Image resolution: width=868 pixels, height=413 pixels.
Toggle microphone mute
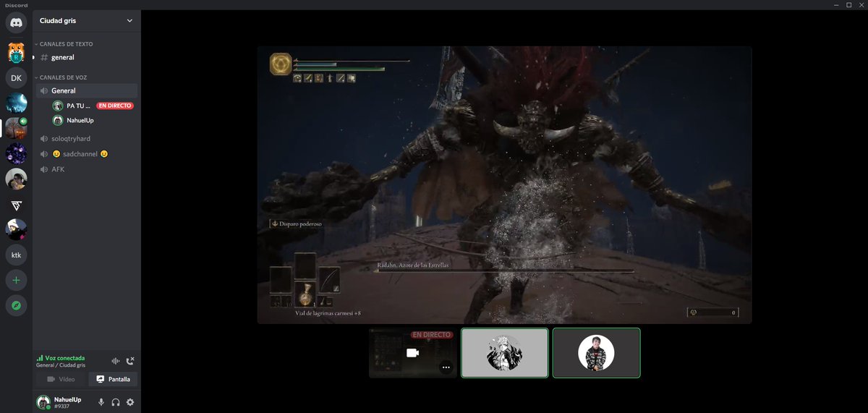[101, 402]
